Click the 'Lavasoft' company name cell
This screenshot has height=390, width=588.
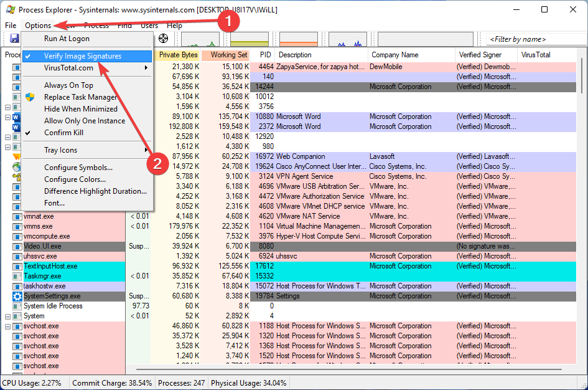pyautogui.click(x=382, y=156)
